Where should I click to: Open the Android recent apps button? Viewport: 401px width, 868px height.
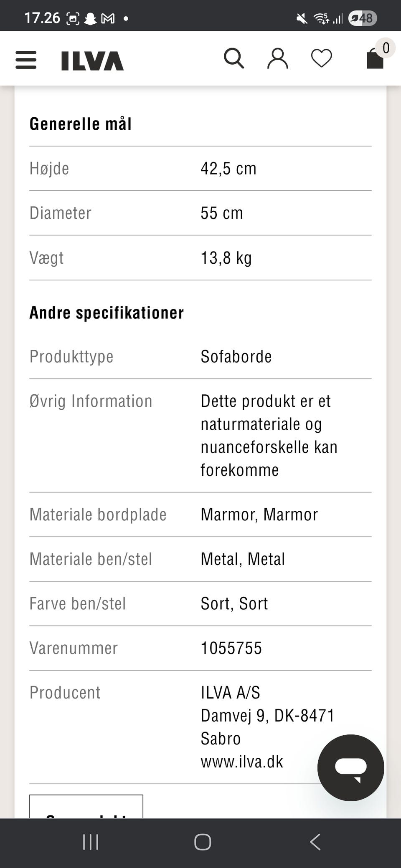tap(91, 842)
